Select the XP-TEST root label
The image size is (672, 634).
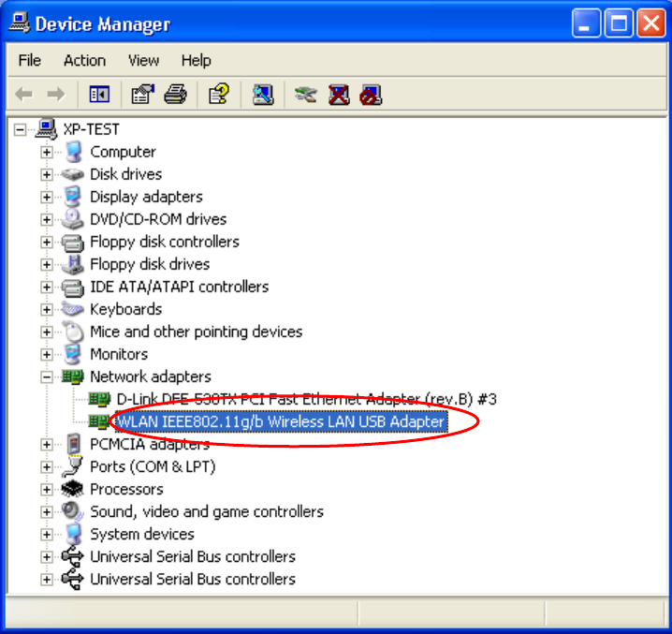[x=92, y=129]
